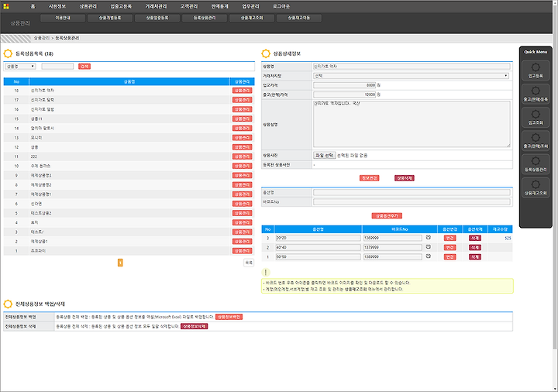Open the 출고(판매)등록 Quick Menu icon
558x392 pixels.
click(x=536, y=94)
